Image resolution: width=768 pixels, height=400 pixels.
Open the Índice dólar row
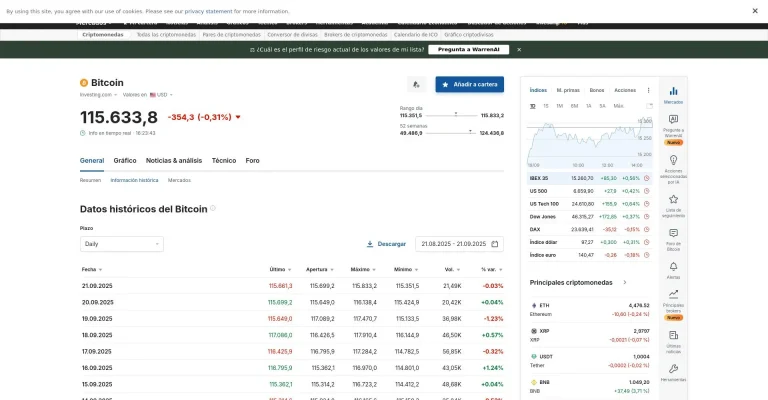coord(590,242)
